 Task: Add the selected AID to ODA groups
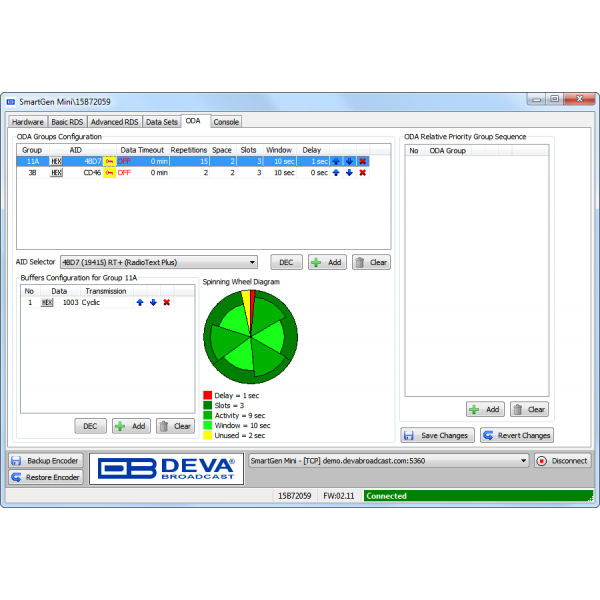tap(327, 262)
